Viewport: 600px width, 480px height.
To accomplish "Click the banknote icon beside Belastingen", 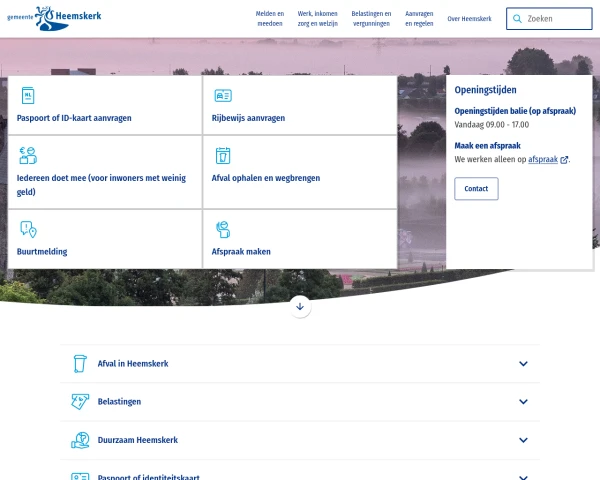I will [80, 402].
